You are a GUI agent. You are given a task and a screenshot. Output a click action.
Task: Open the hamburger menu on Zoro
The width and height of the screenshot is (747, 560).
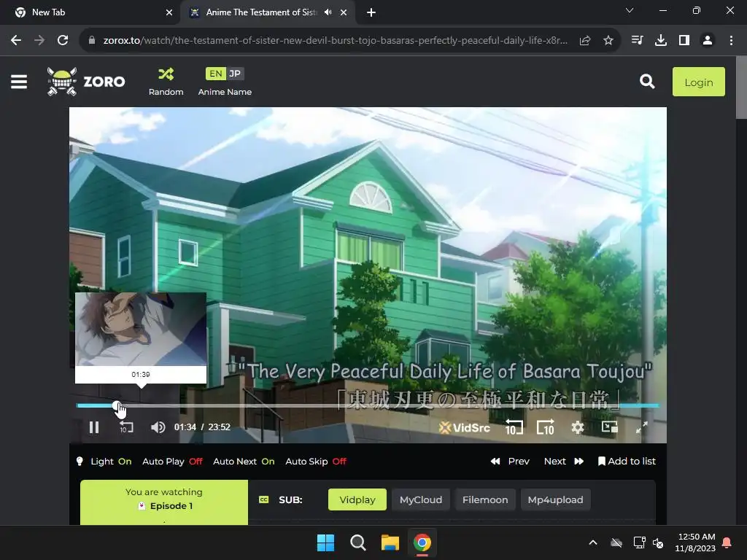pyautogui.click(x=19, y=82)
